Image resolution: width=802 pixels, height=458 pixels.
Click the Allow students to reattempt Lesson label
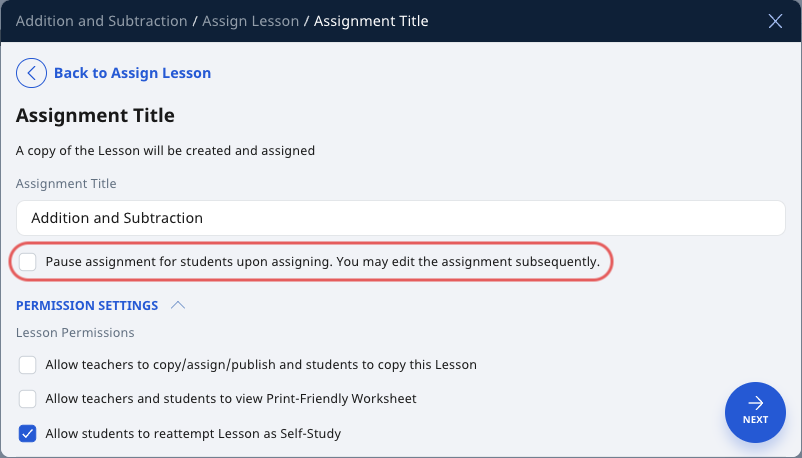pos(193,433)
